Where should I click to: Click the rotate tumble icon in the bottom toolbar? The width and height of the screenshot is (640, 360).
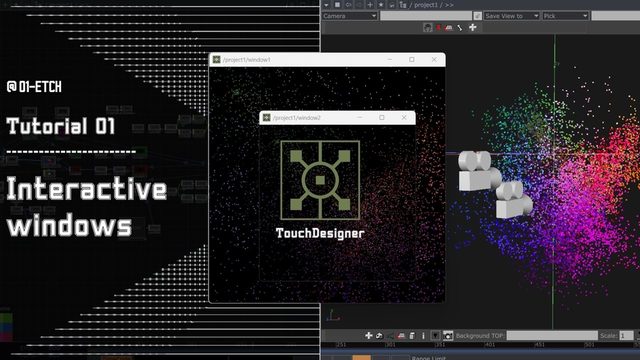click(379, 336)
